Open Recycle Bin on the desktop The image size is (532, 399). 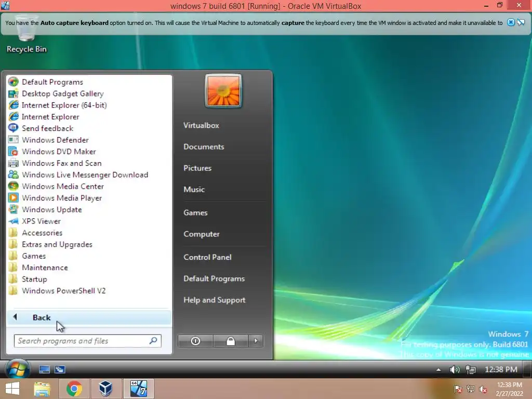pos(26,34)
